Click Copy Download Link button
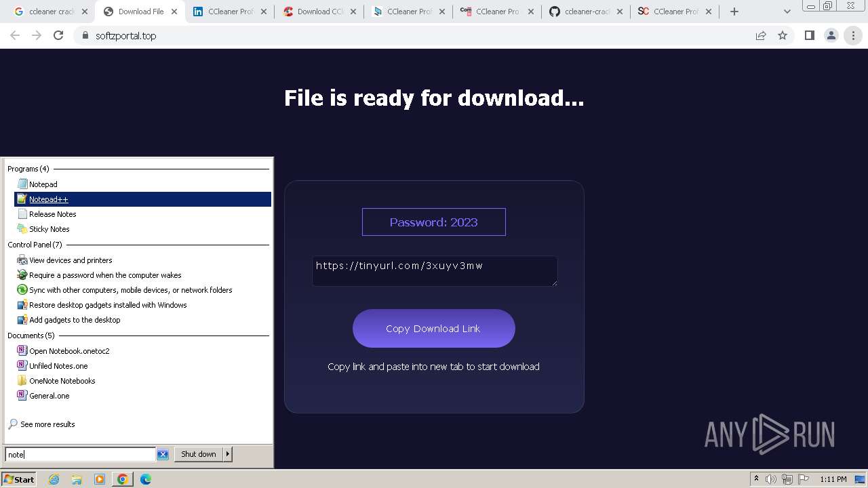This screenshot has height=488, width=868. tap(434, 329)
